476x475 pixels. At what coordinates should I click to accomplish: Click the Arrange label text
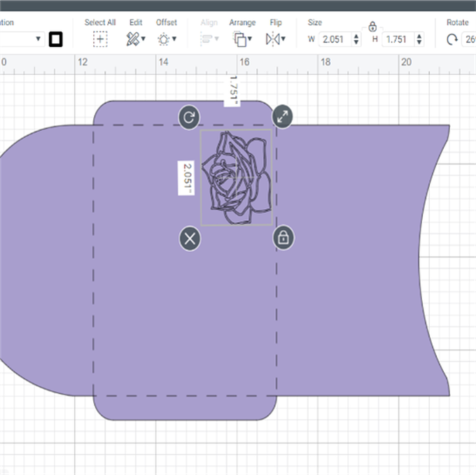coord(242,23)
